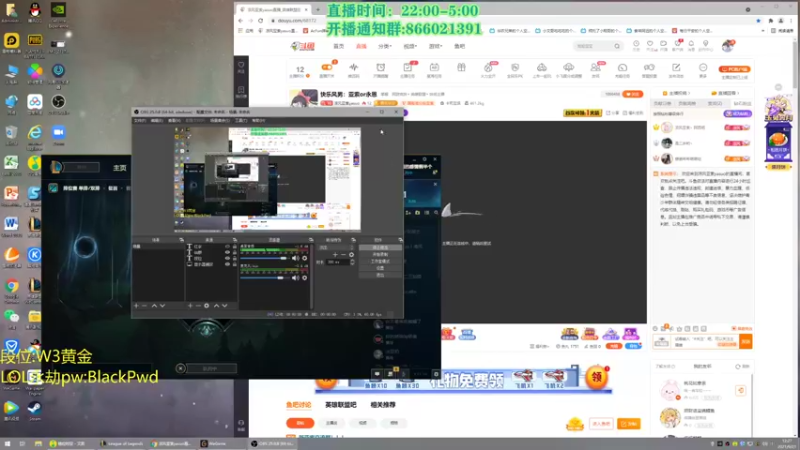Open the scene transition type dropdown in OBS

click(x=336, y=247)
